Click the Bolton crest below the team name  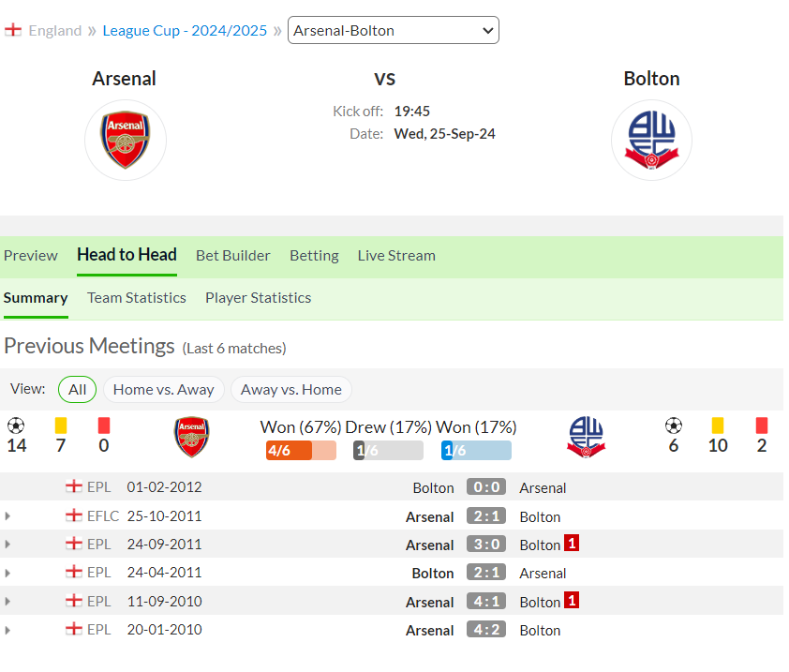(651, 140)
